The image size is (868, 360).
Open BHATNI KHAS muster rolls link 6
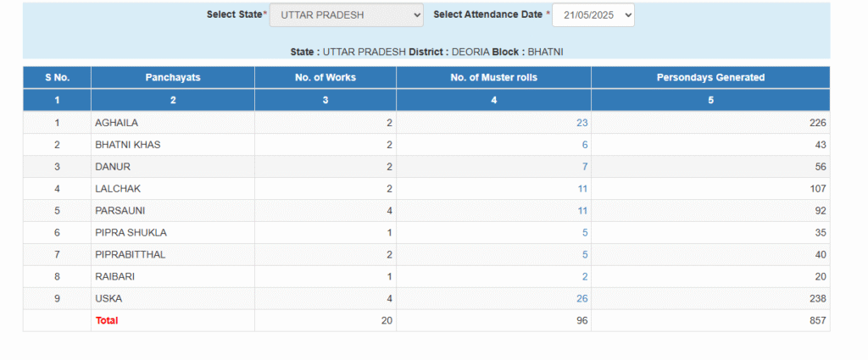[585, 145]
